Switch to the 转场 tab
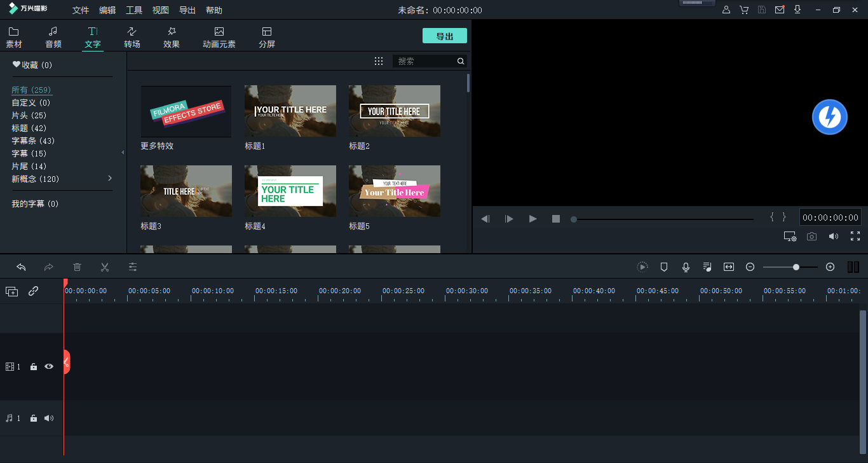The width and height of the screenshot is (868, 463). click(x=132, y=37)
